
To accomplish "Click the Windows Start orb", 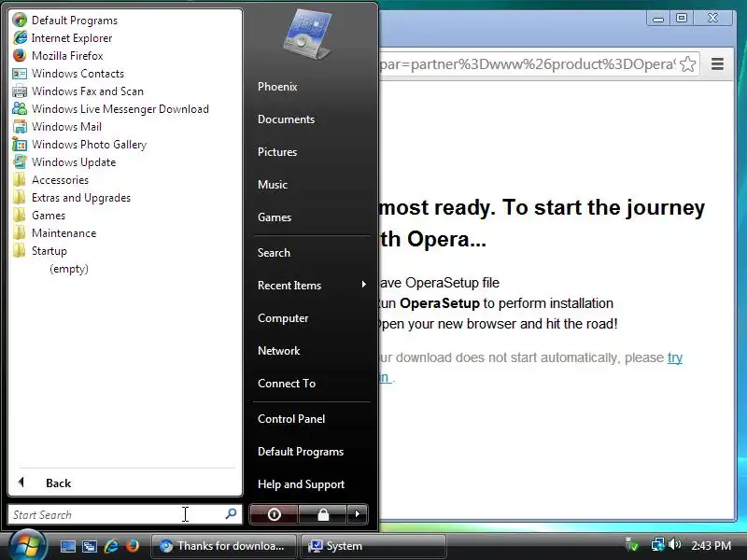I will pos(26,546).
